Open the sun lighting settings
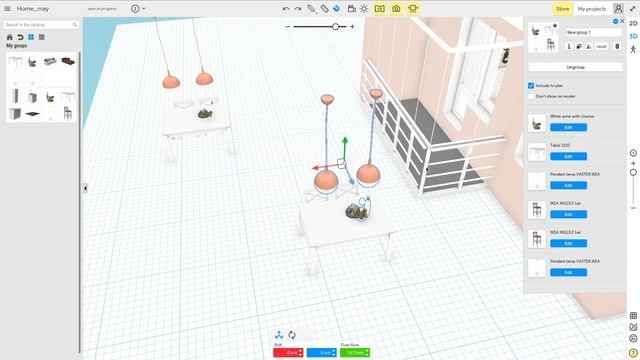The image size is (640, 360). click(364, 9)
